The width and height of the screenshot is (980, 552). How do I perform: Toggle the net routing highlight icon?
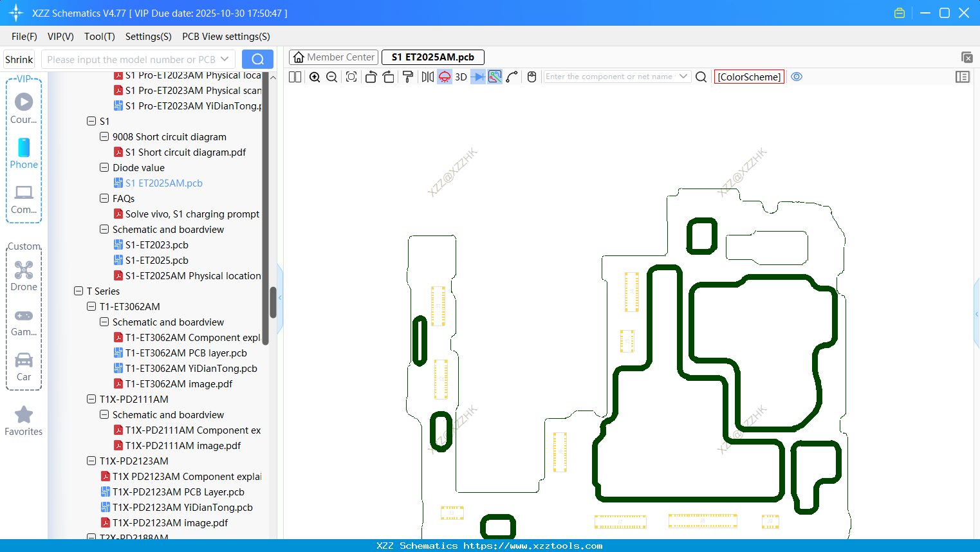495,77
